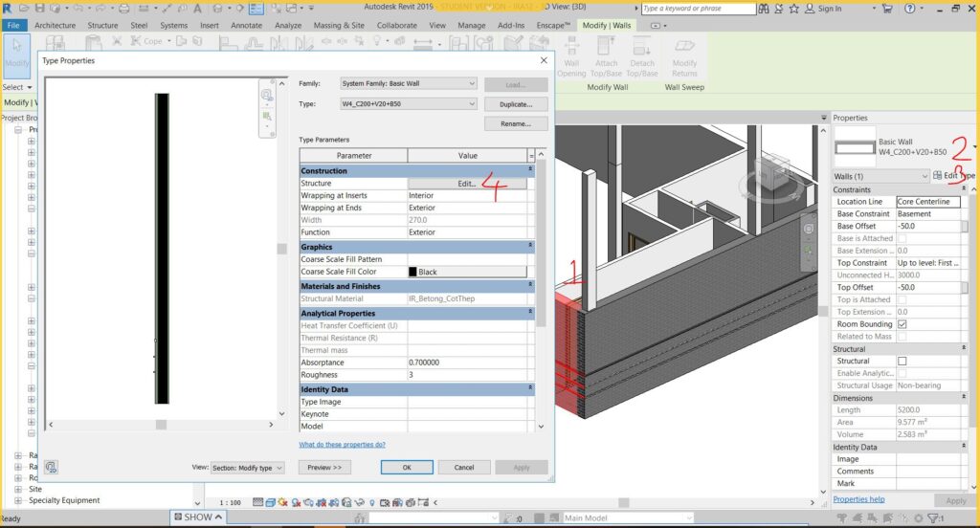Viewport: 980px width, 528px height.
Task: Uncheck the Room Bounding checkbox
Action: [902, 324]
